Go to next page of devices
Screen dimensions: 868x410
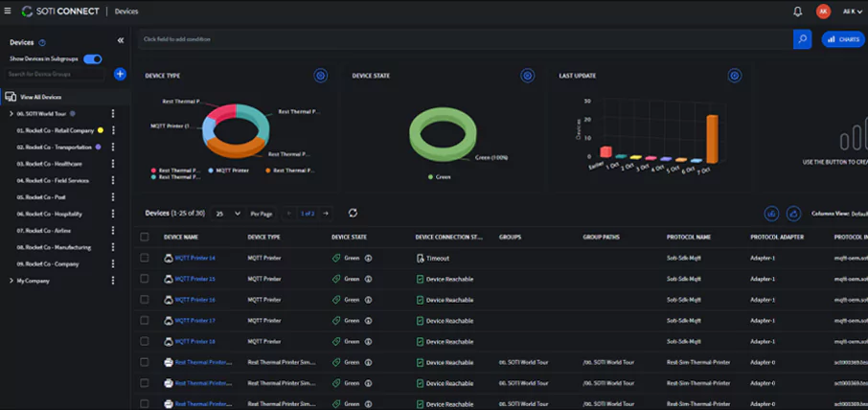[326, 214]
